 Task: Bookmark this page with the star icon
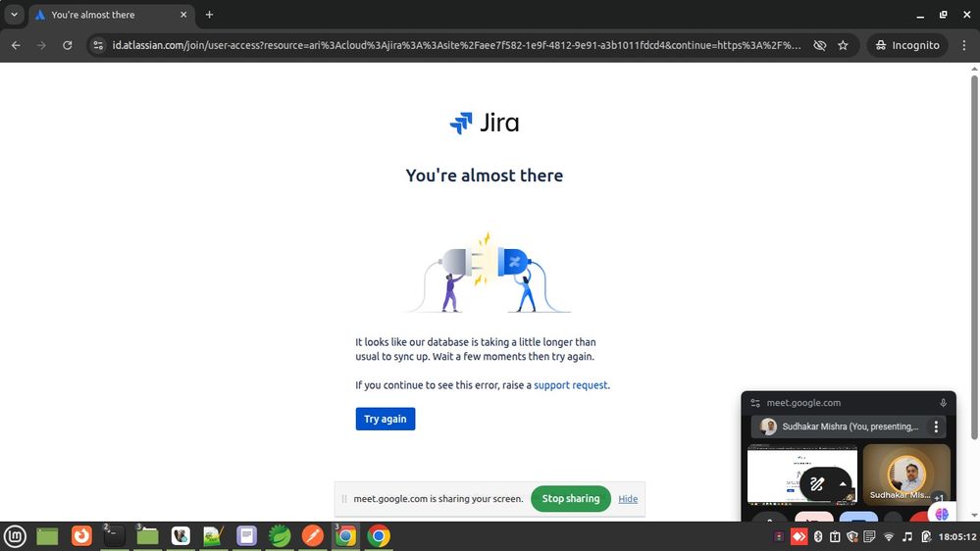pyautogui.click(x=843, y=45)
